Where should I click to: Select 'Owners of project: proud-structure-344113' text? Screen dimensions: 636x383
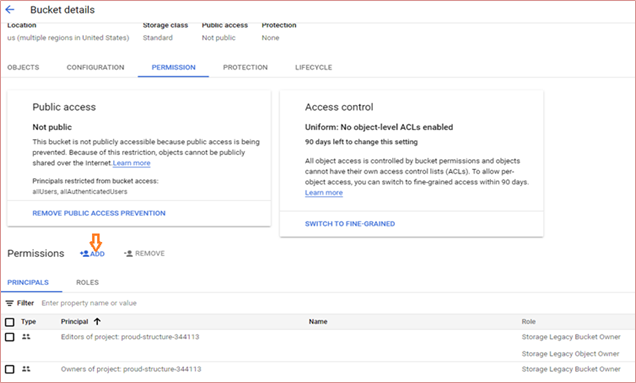pyautogui.click(x=131, y=369)
